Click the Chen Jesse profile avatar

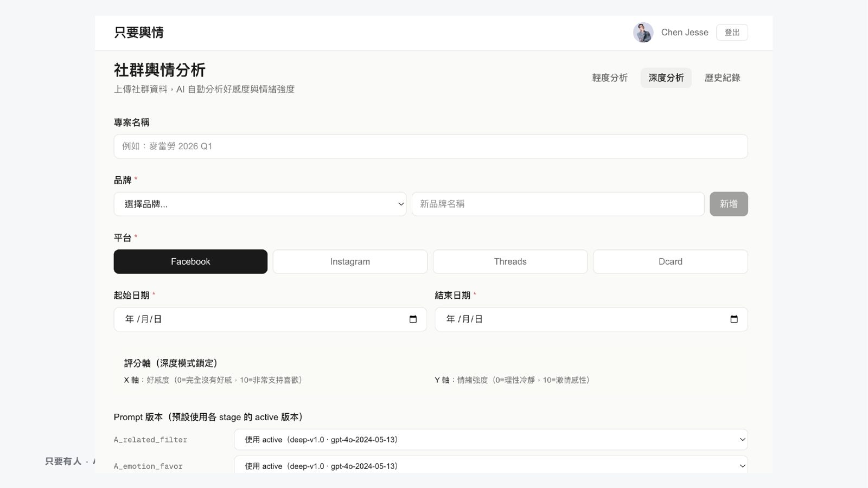[643, 33]
